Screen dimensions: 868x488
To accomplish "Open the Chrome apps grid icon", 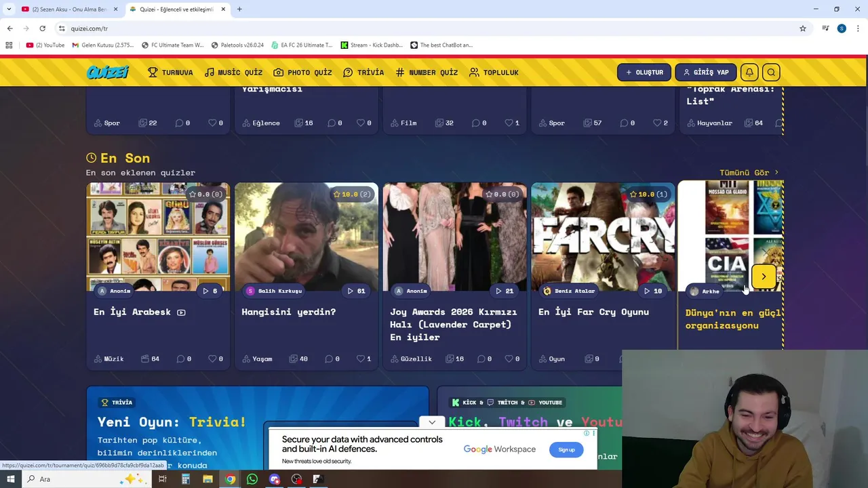I will [x=9, y=45].
